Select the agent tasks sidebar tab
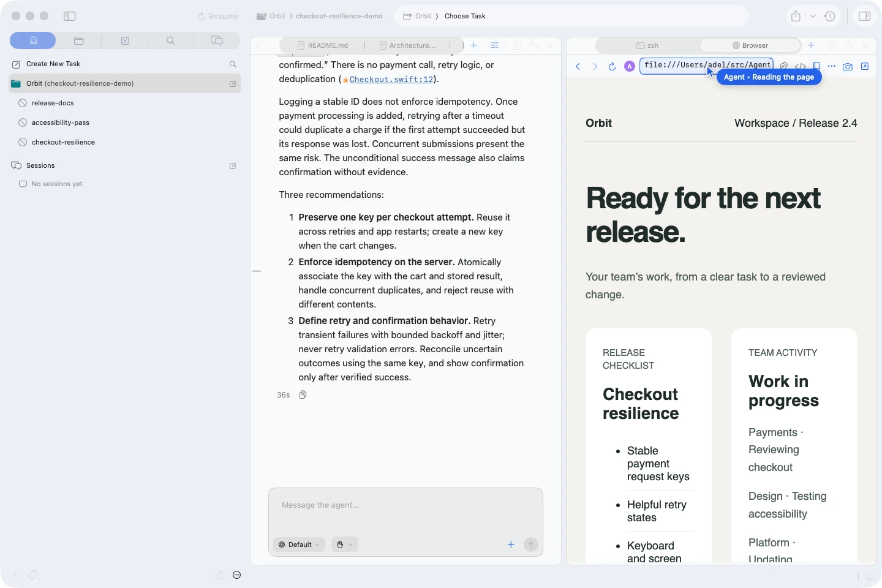This screenshot has width=882, height=588. (33, 40)
